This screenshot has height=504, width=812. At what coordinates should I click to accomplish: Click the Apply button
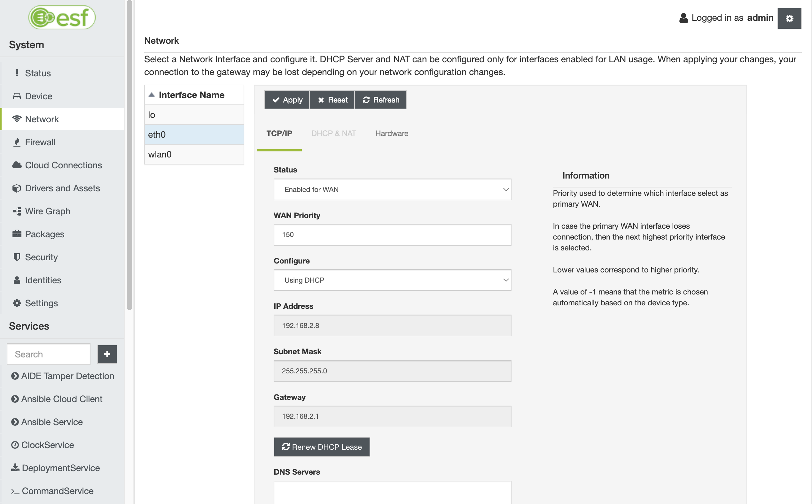pos(287,100)
